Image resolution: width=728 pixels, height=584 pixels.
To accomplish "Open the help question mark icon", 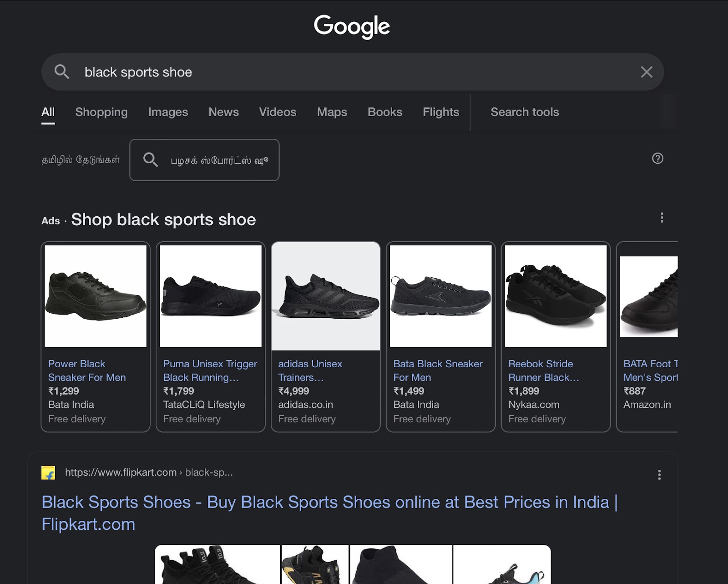I will click(657, 158).
